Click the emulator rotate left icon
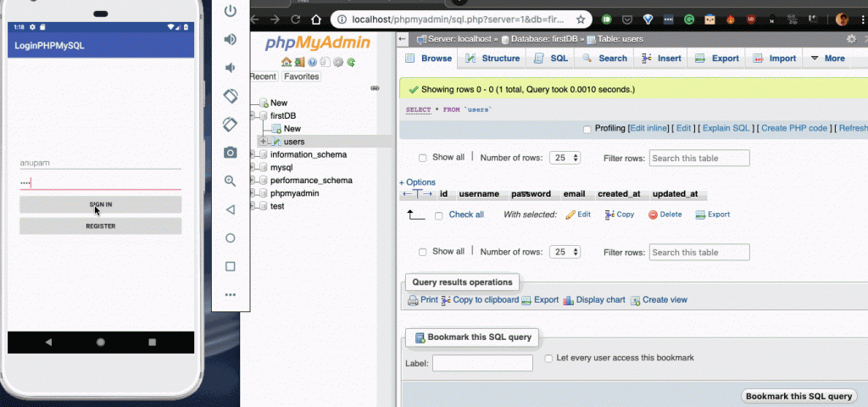The image size is (868, 407). pos(231,96)
